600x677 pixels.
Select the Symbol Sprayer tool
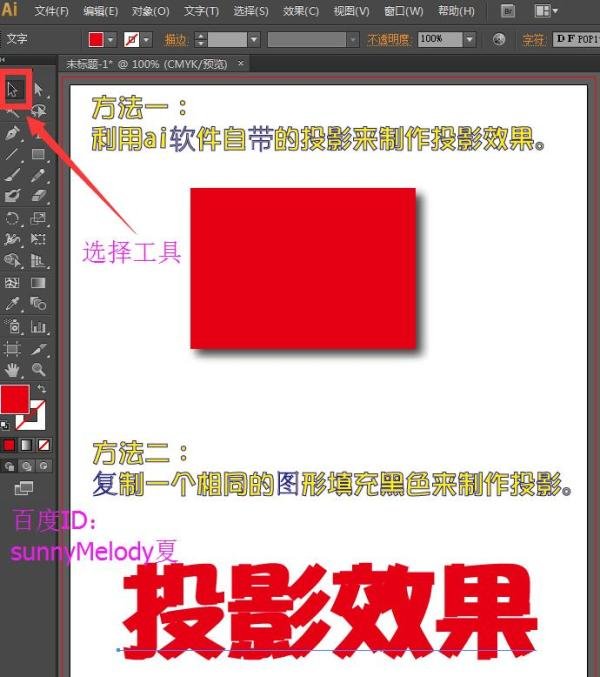13,326
